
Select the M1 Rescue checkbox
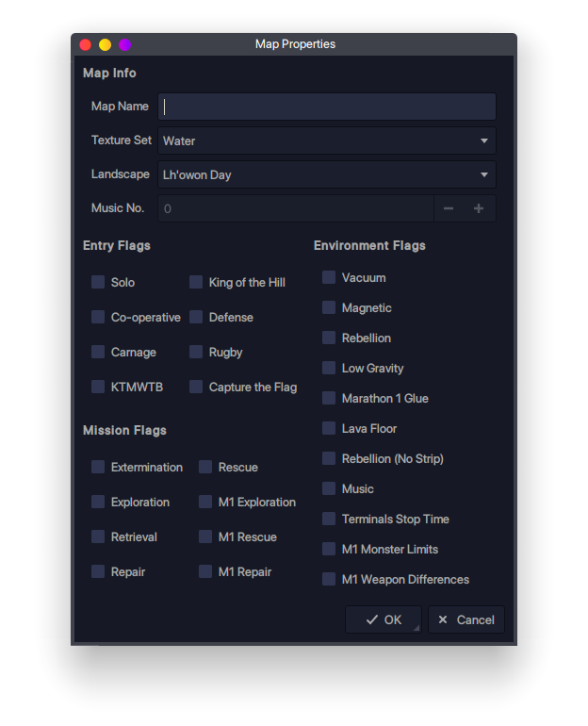coord(205,536)
